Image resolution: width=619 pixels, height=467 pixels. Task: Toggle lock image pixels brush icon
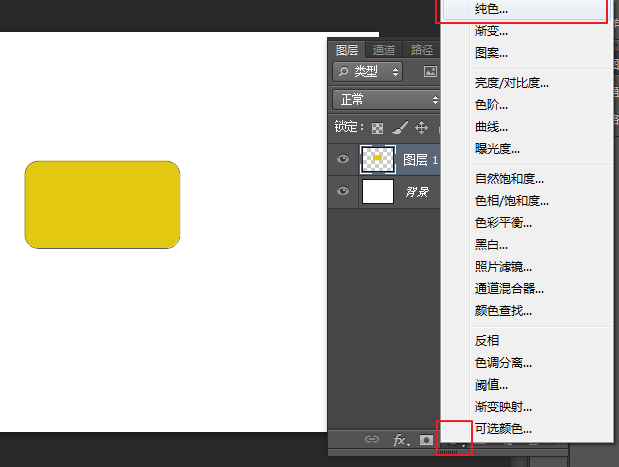pyautogui.click(x=400, y=128)
